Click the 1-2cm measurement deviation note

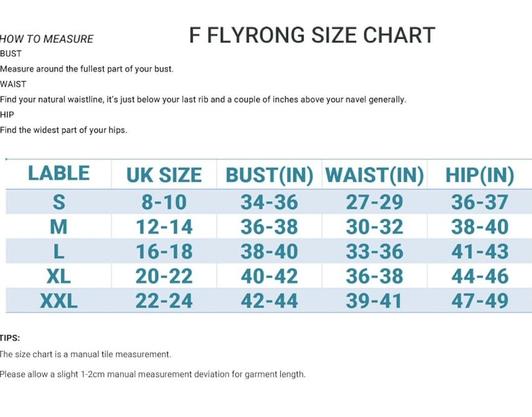(153, 375)
